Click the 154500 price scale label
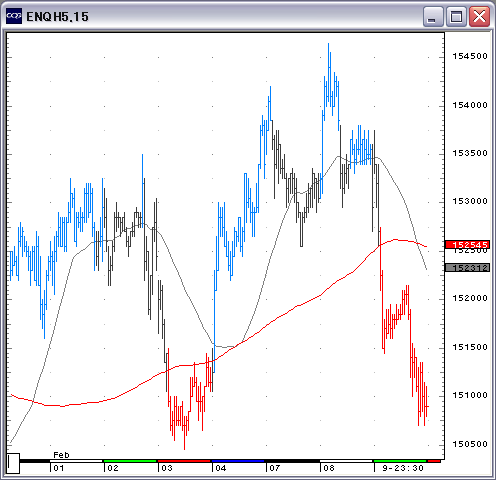This screenshot has height=480, width=496. tap(470, 56)
